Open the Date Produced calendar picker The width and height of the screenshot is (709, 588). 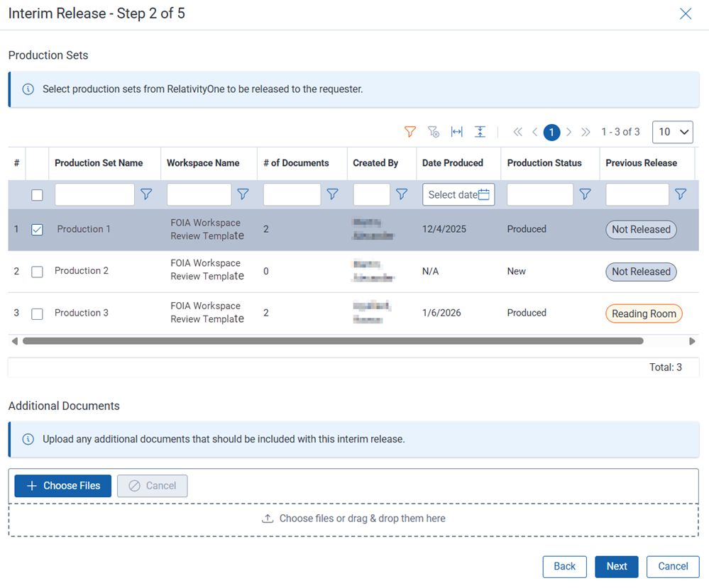(484, 194)
